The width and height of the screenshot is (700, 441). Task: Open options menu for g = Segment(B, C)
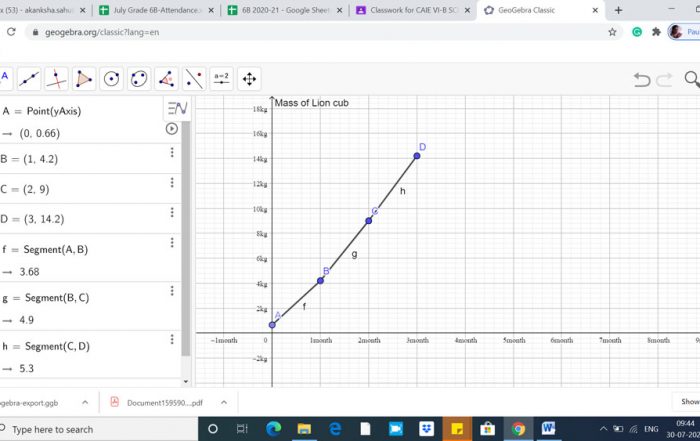pyautogui.click(x=172, y=291)
